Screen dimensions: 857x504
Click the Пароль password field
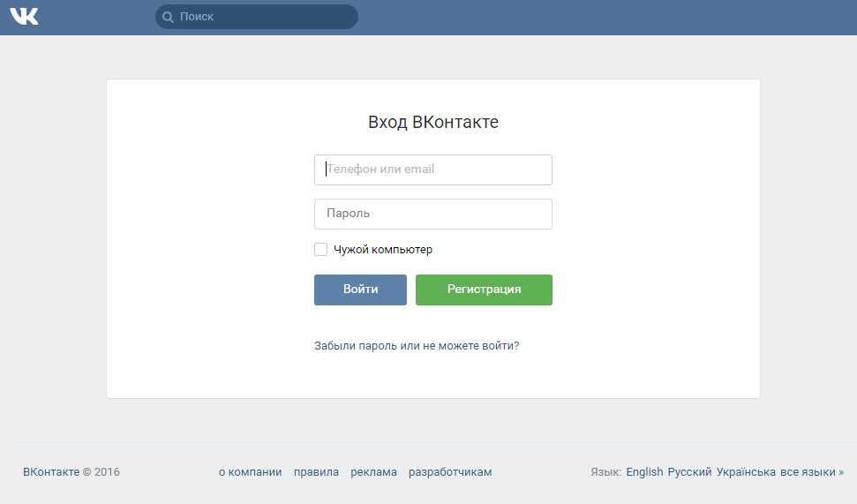[432, 214]
